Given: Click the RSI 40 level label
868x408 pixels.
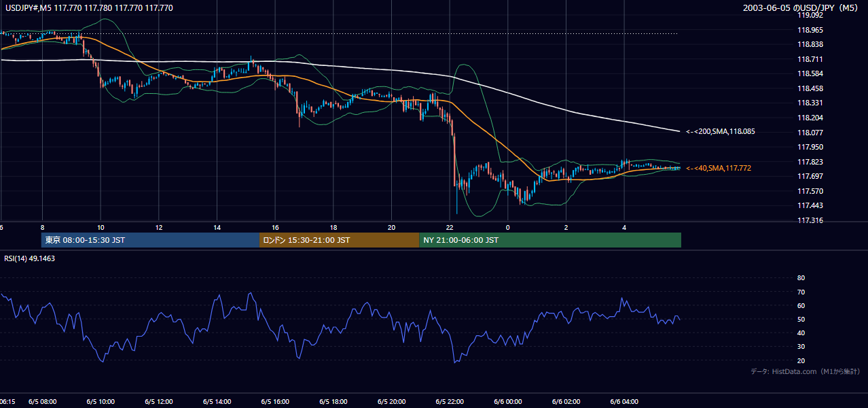Looking at the screenshot, I should pos(801,333).
